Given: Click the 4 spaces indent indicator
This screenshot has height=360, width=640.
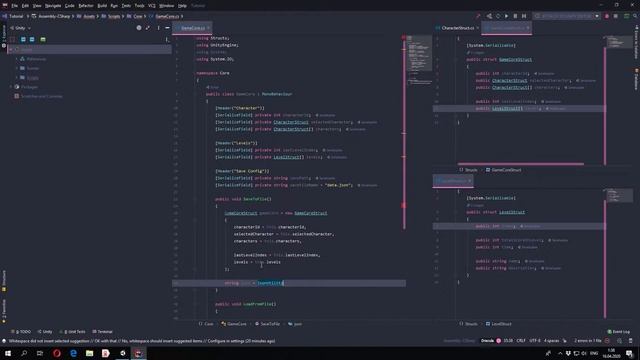Looking at the screenshot, I should pyautogui.click(x=551, y=341).
